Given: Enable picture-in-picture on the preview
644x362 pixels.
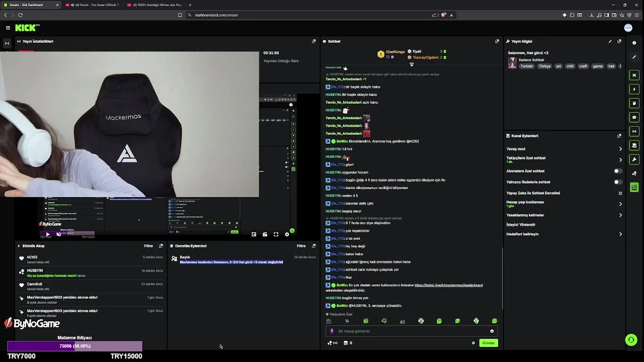Looking at the screenshot, I should click(x=254, y=234).
